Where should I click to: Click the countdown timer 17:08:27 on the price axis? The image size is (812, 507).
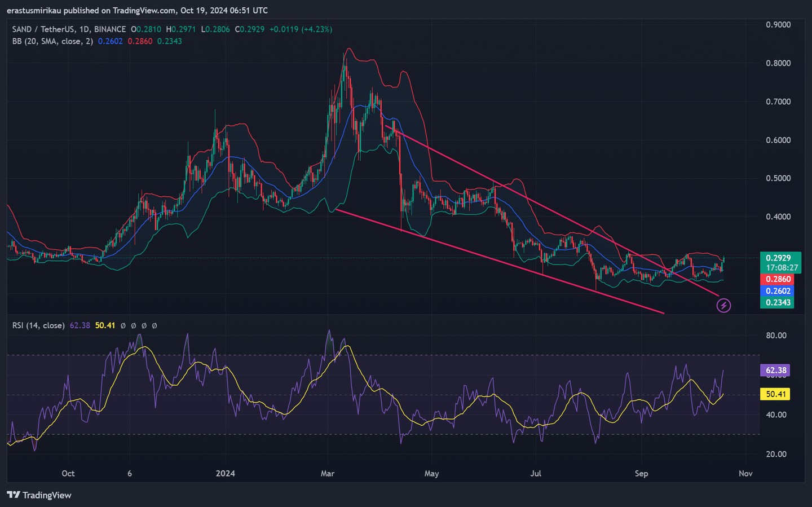(783, 267)
